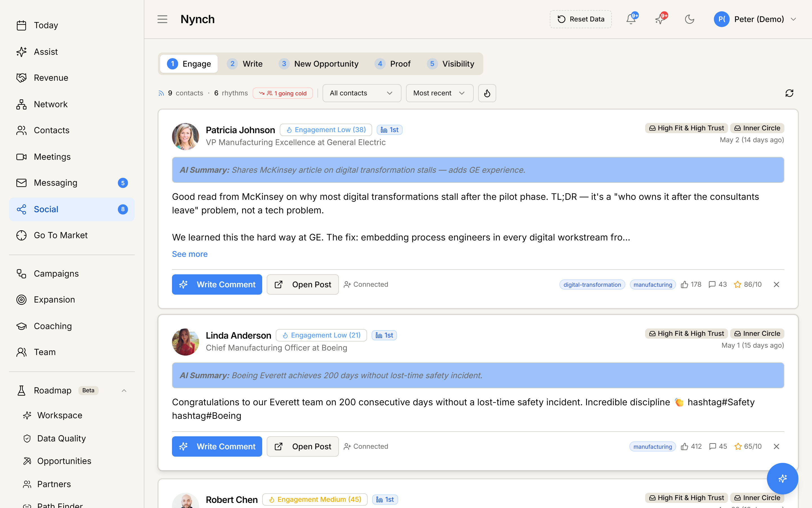Go to Meetings

(71, 157)
